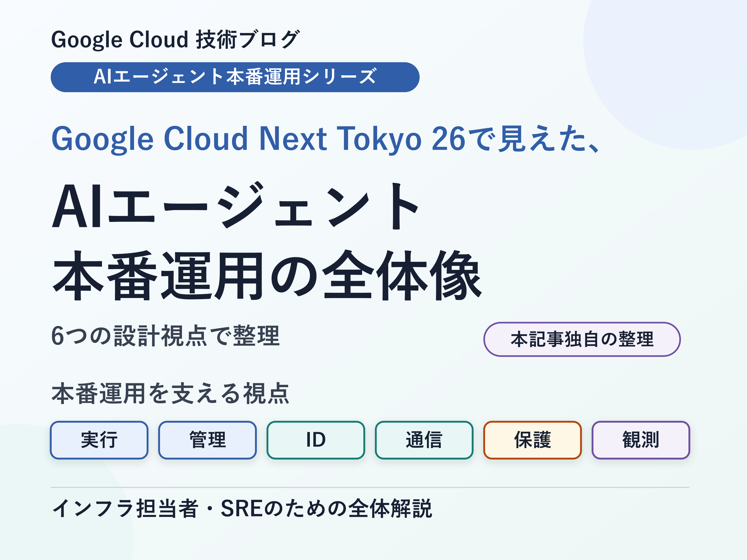
Task: Click the SRE text in the footer line
Action: coord(242,508)
